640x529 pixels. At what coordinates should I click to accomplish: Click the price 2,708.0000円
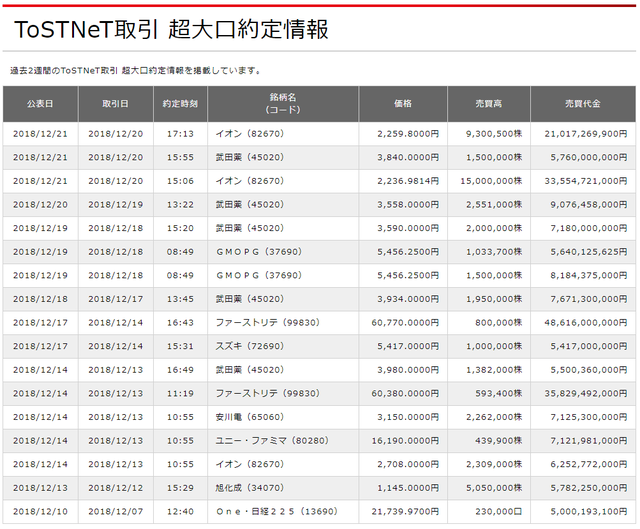408,465
